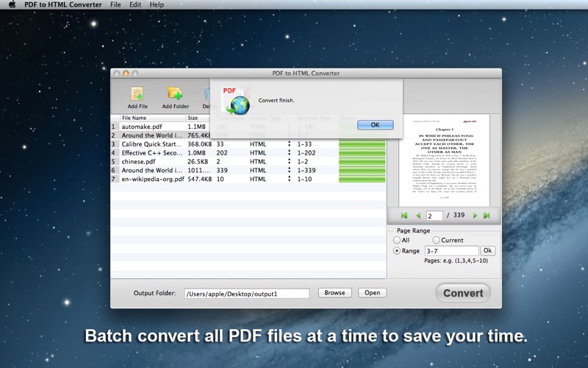Confirm page range with Ok button
Viewport: 588px width, 368px height.
(487, 250)
